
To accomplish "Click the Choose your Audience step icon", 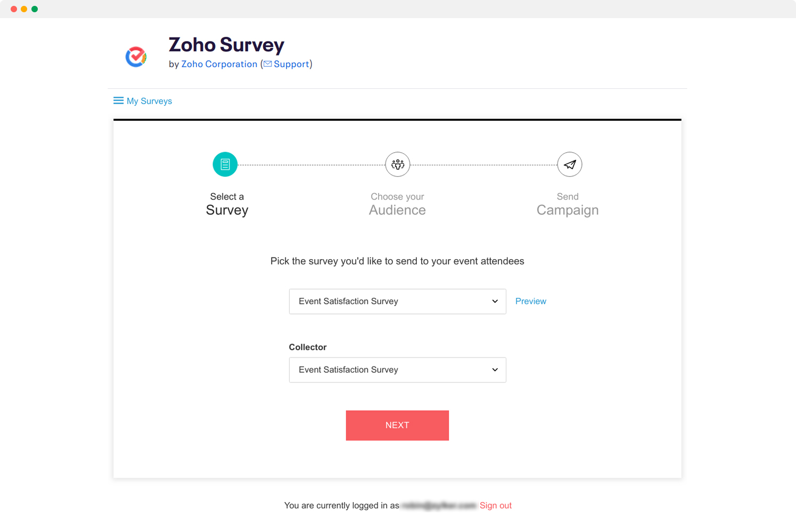I will pos(398,164).
